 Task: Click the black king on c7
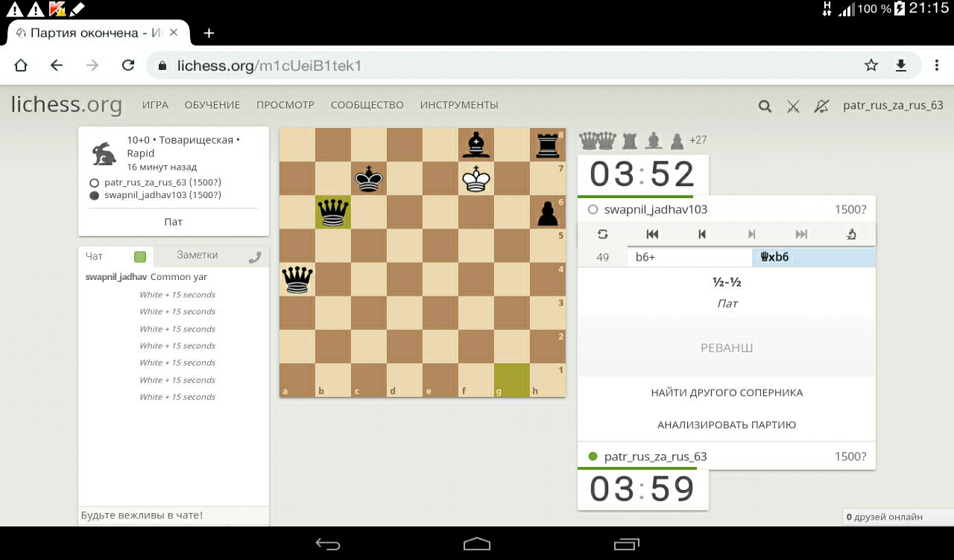[369, 179]
